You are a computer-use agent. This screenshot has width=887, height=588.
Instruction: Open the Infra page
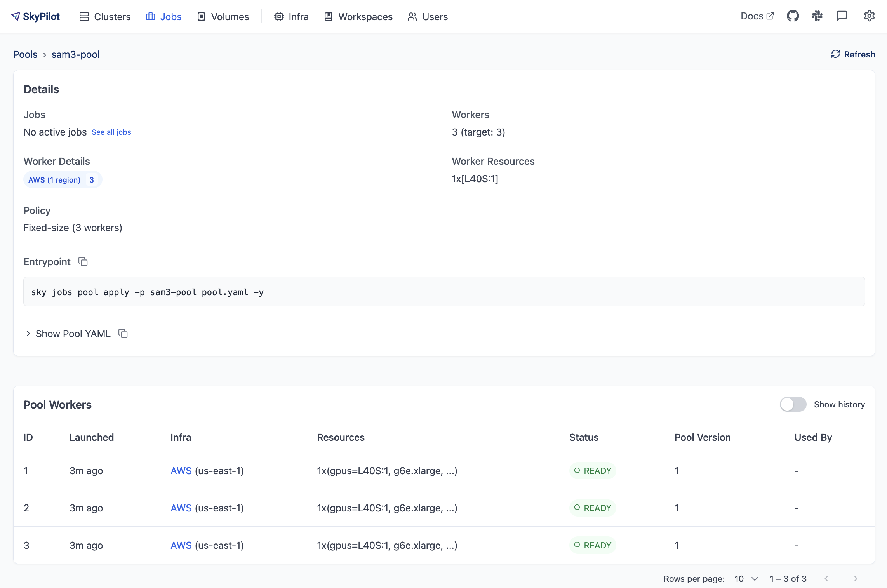coord(291,17)
